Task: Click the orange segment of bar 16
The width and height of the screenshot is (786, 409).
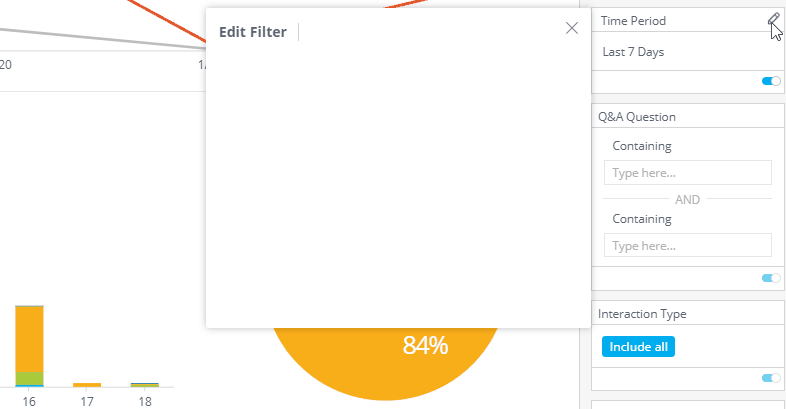Action: [x=29, y=337]
